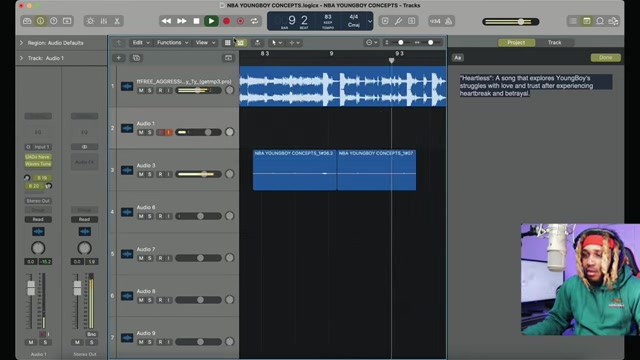
Task: Start playback with the Play button
Action: 211,21
